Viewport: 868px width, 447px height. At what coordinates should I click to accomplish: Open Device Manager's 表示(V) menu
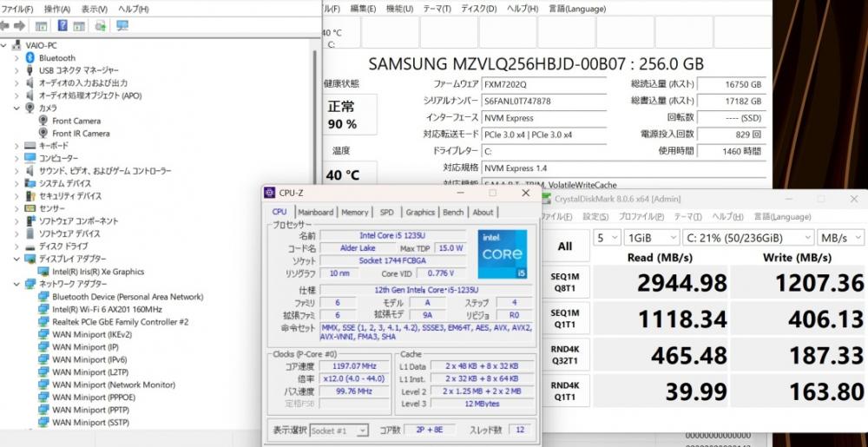click(95, 10)
